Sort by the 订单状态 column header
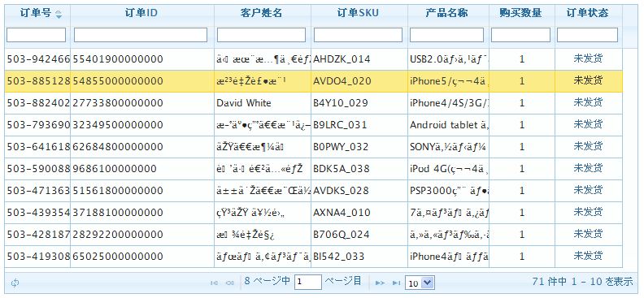The width and height of the screenshot is (644, 298). [587, 13]
